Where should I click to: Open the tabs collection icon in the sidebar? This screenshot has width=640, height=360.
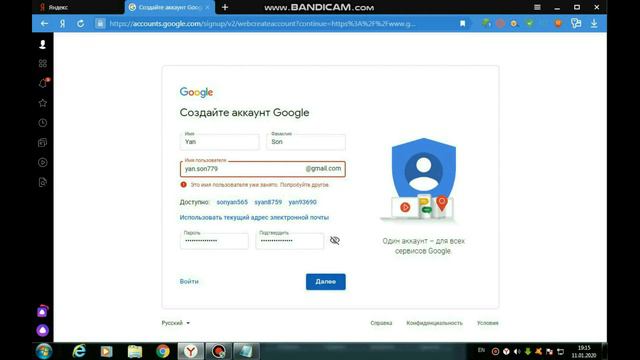[x=42, y=142]
